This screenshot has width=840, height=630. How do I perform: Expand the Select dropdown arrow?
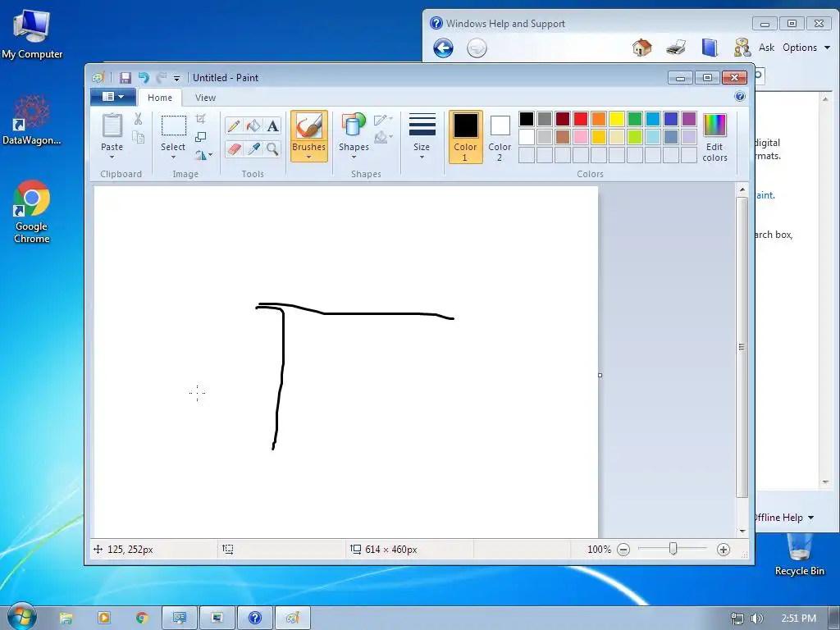click(173, 157)
